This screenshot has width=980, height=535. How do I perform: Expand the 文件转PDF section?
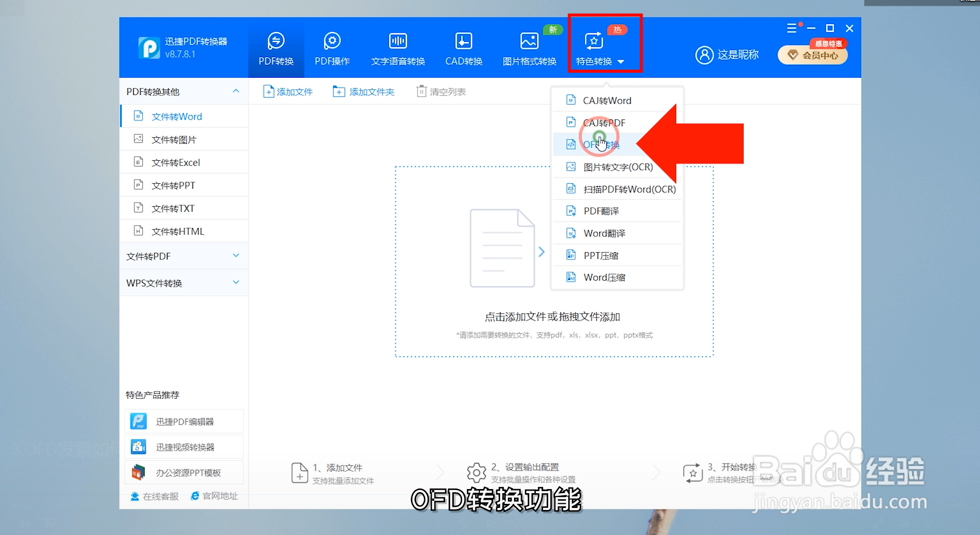[x=184, y=256]
